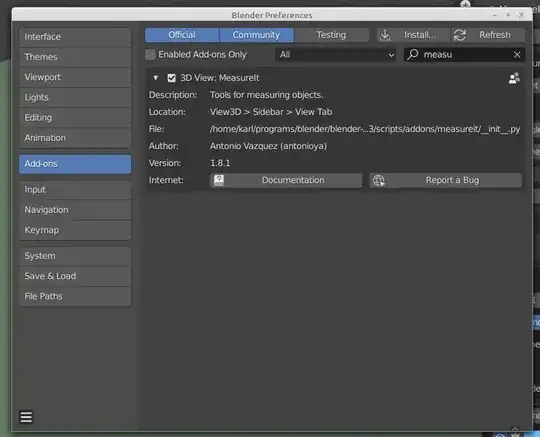Select the Lights section
The height and width of the screenshot is (437, 540).
click(75, 97)
